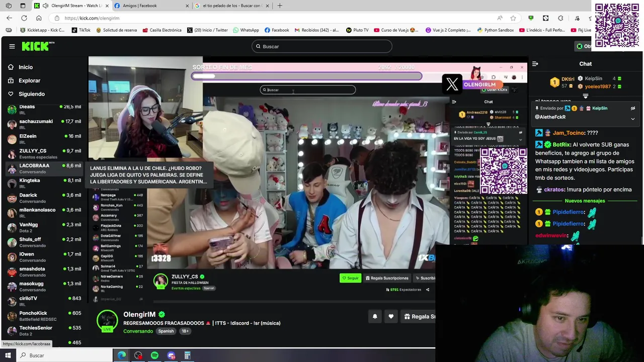644x362 pixels.
Task: Open the browser extensions puzzle icon
Action: 560,18
